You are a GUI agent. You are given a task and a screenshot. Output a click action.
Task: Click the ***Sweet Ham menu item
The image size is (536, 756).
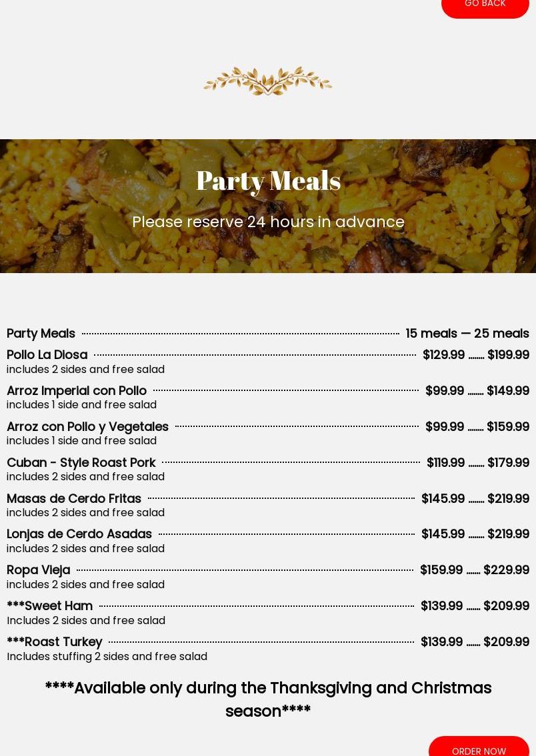pyautogui.click(x=50, y=606)
